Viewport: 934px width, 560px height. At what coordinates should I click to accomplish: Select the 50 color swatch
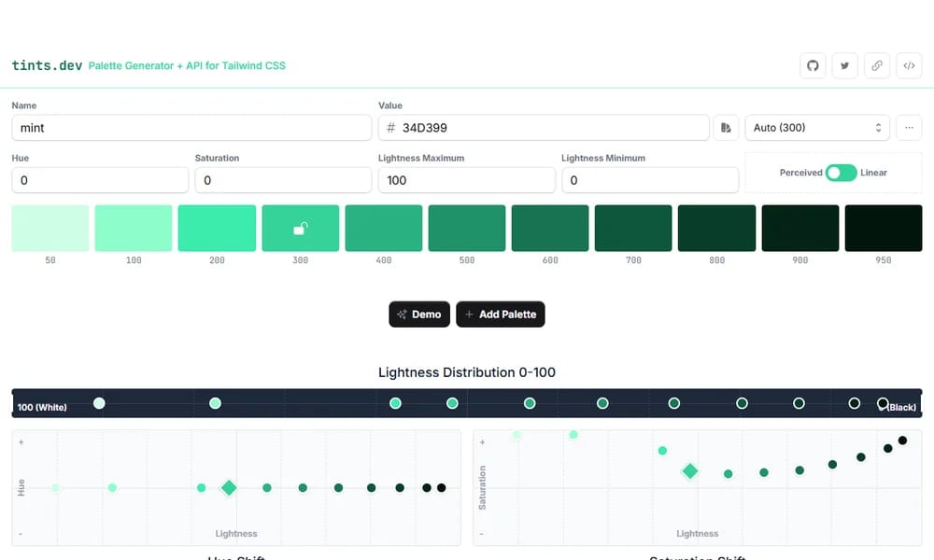pyautogui.click(x=50, y=229)
